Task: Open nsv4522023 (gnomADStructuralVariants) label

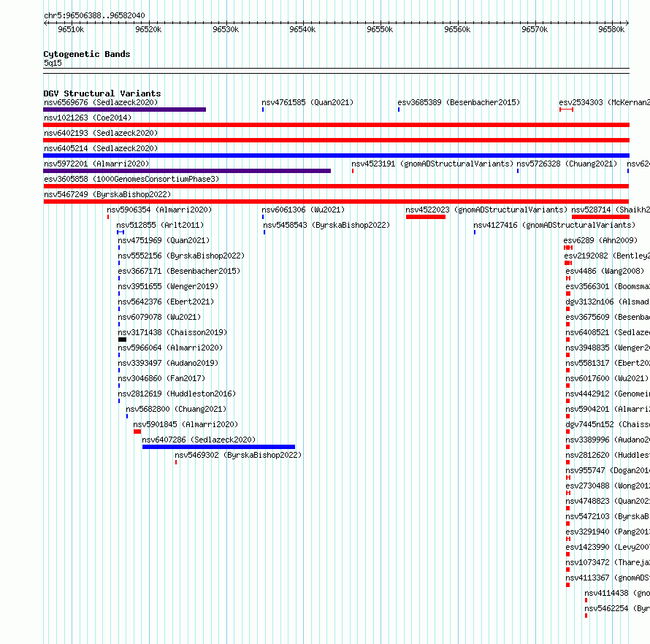Action: [x=486, y=210]
